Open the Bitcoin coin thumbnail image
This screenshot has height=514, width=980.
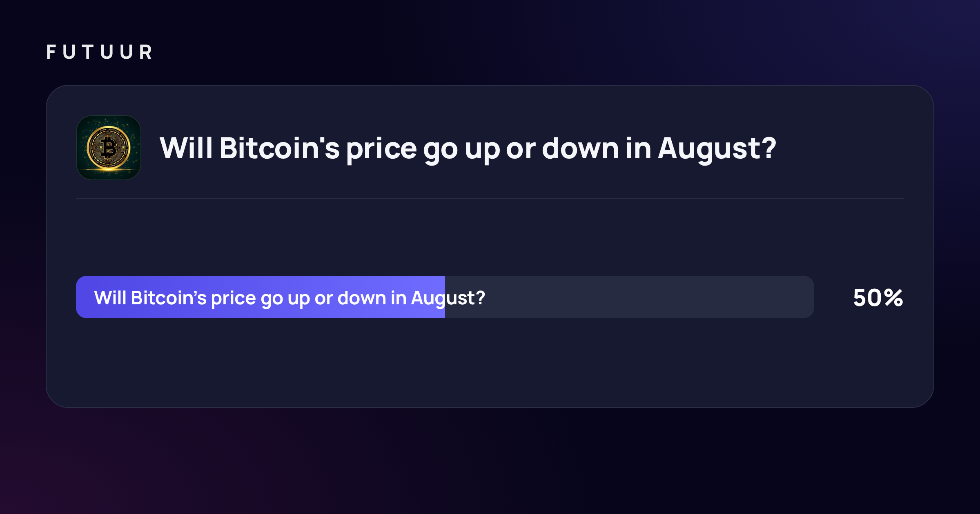coord(109,148)
